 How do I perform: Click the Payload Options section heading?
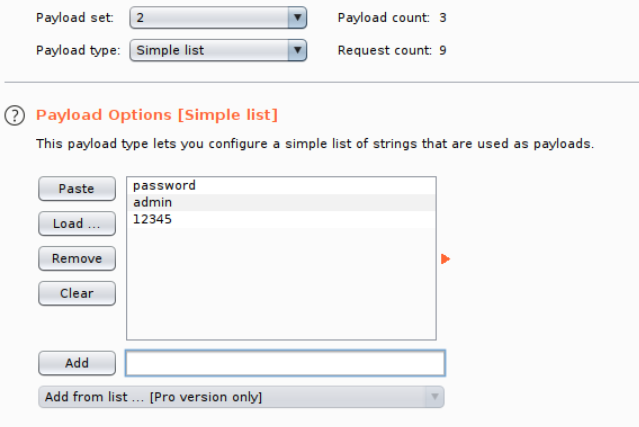(157, 115)
